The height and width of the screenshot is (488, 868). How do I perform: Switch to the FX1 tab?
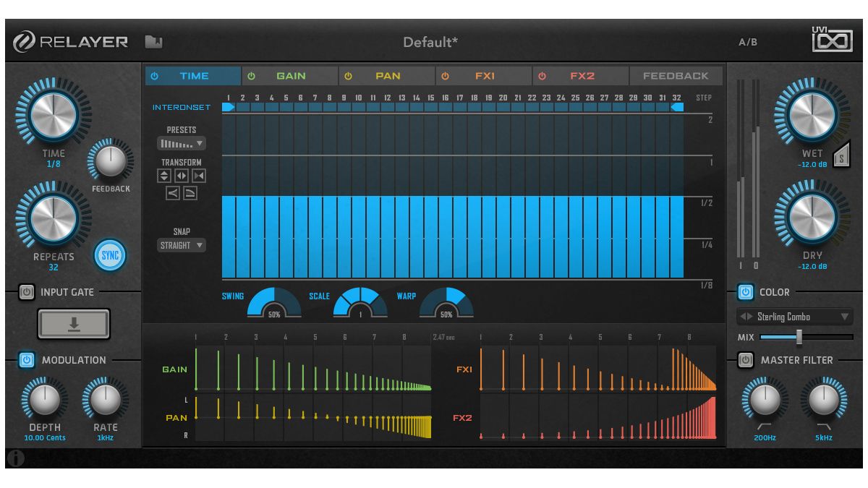tap(484, 76)
